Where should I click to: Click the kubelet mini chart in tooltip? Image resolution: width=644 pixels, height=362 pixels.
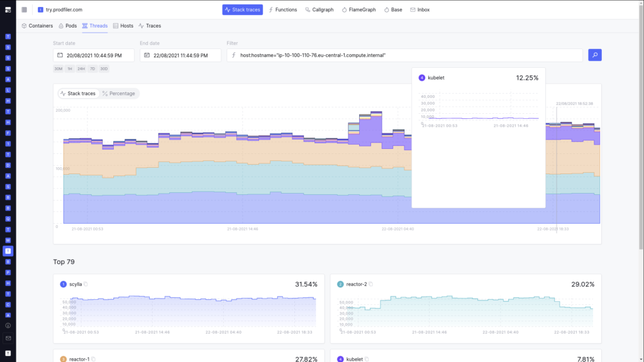(479, 110)
